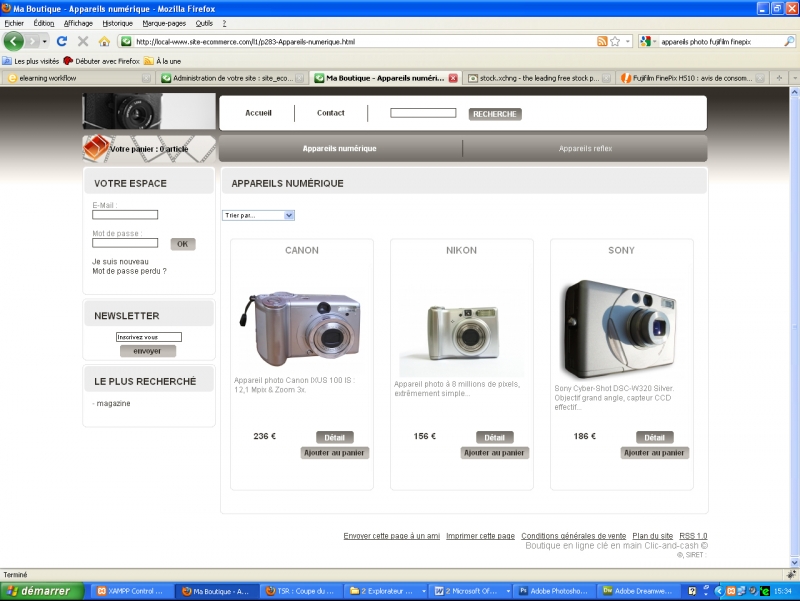Click the newsletter 'envoyer' button

coord(148,351)
